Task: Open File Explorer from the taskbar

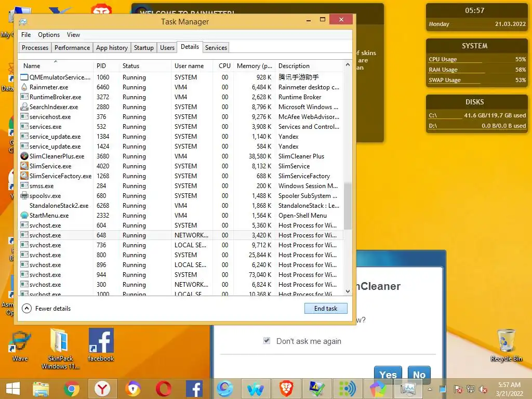Action: point(41,389)
